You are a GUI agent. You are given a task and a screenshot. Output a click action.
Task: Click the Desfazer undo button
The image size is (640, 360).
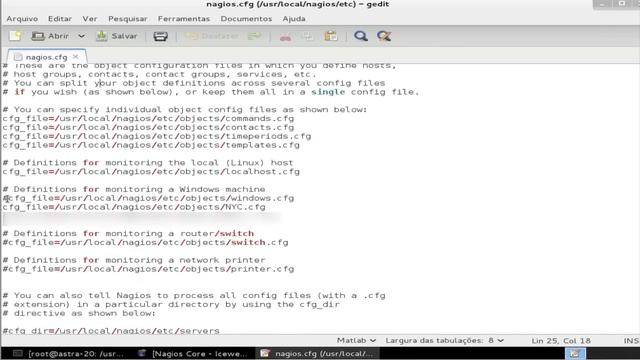click(212, 36)
